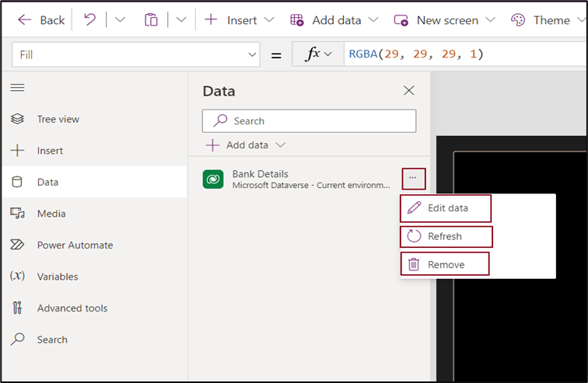Open Advanced tools in sidebar
The image size is (588, 383).
[x=95, y=308]
